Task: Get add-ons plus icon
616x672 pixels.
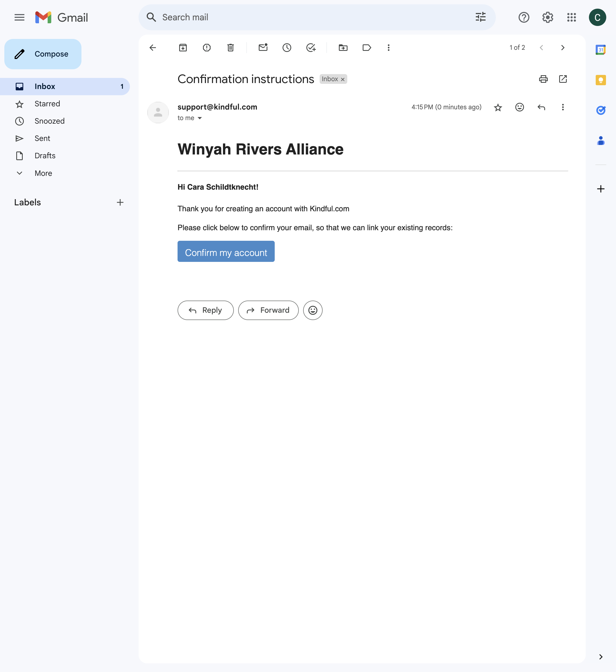Action: click(x=600, y=189)
